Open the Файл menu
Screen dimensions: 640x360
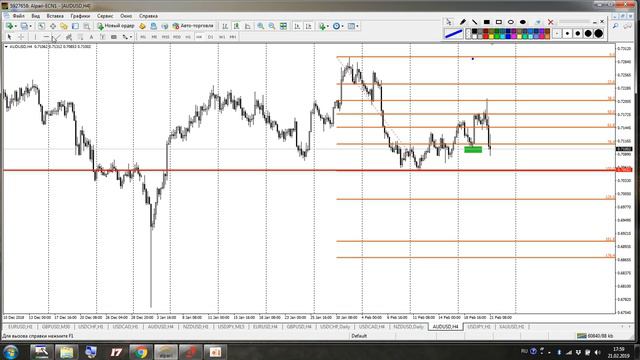(x=18, y=16)
